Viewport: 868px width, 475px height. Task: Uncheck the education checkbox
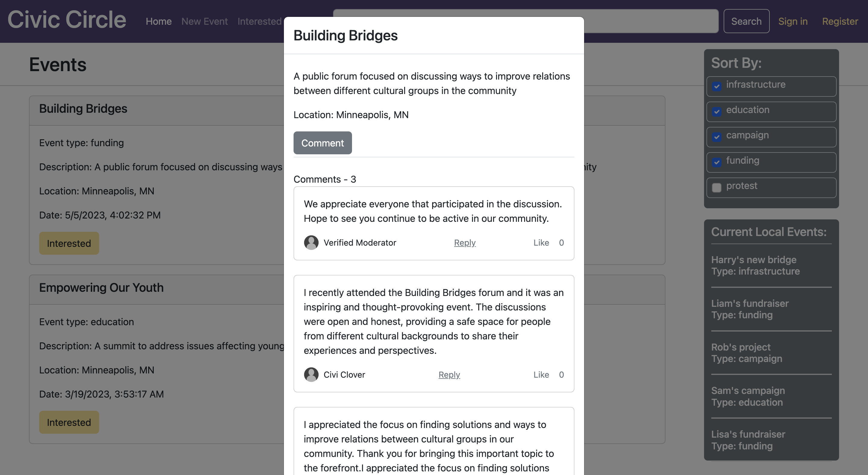[x=717, y=112]
